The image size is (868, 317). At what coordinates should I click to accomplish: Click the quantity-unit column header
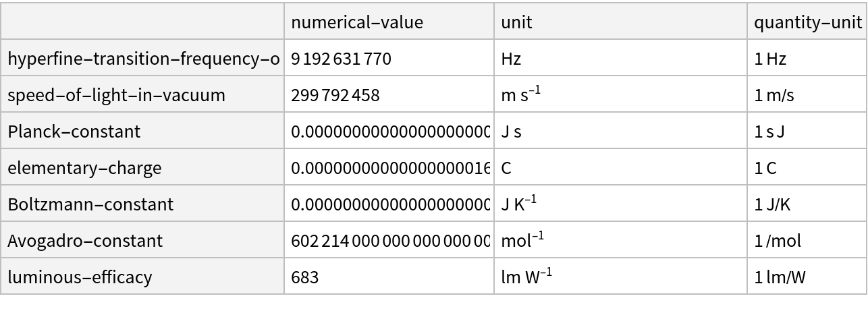click(x=807, y=22)
